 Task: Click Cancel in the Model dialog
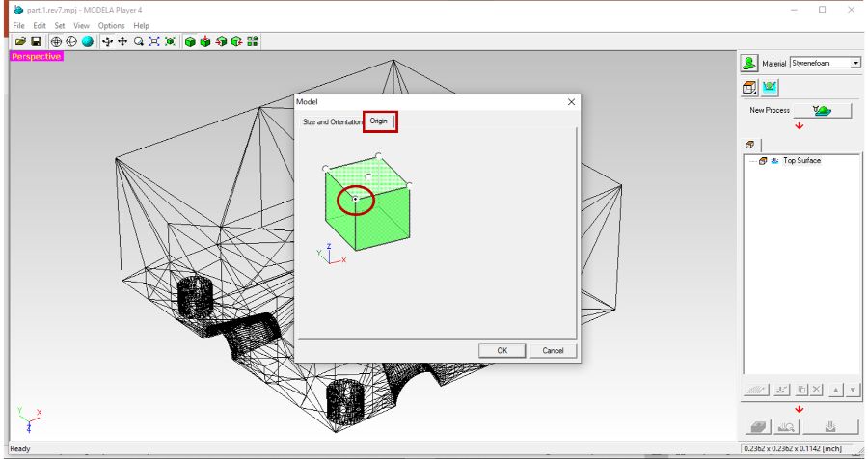[553, 350]
